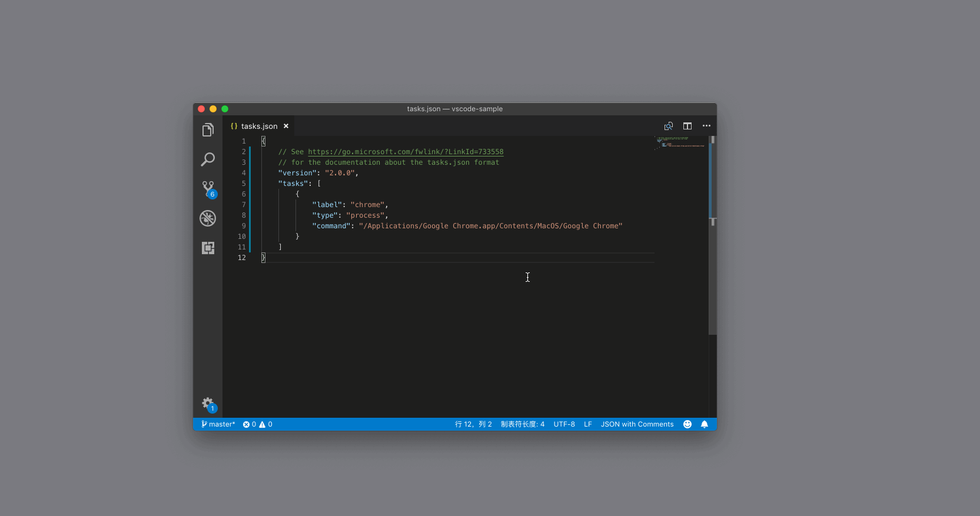Change the UTF-8 file encoding
Screen dimensions: 980x516
coord(564,424)
